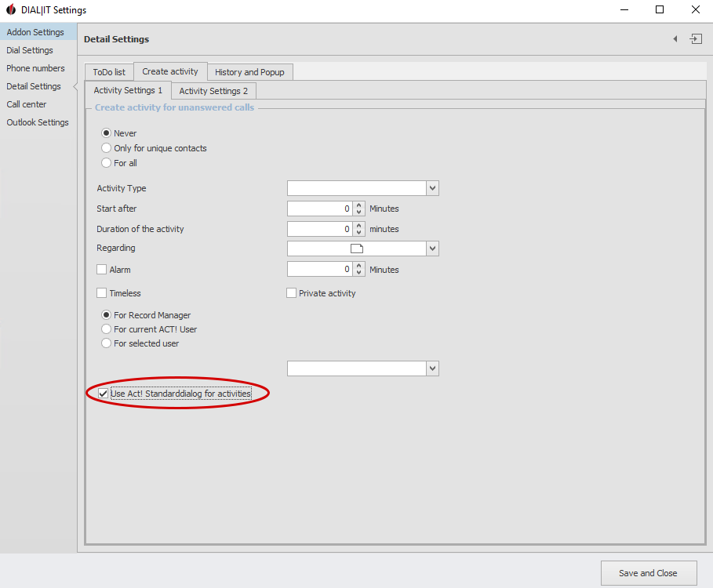Open the selected user dropdown
The width and height of the screenshot is (713, 588).
[432, 368]
